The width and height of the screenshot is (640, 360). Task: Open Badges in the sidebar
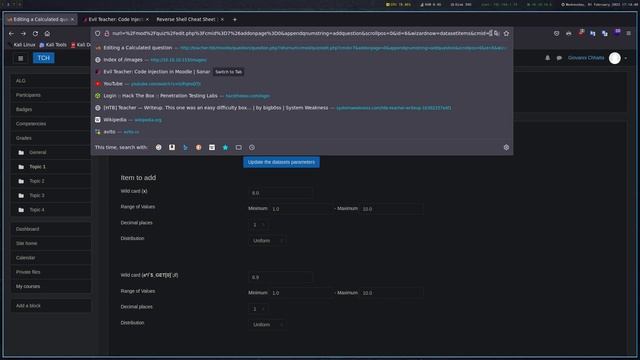pos(51,109)
